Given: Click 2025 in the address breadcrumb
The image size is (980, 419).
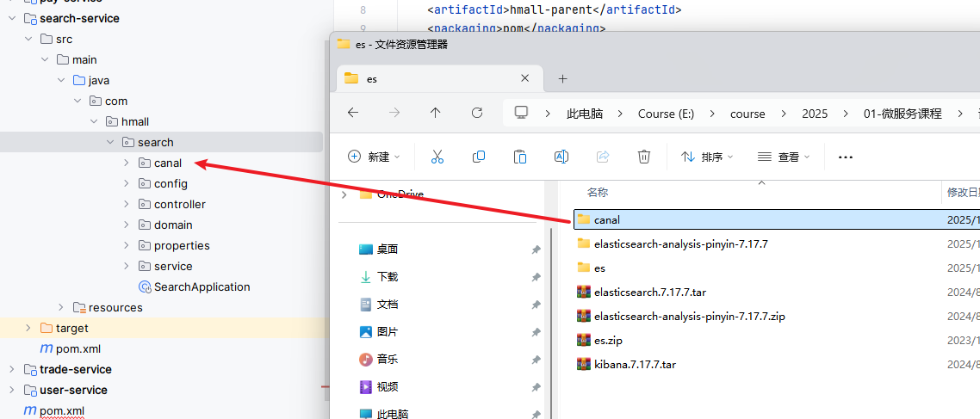Looking at the screenshot, I should click(x=815, y=114).
